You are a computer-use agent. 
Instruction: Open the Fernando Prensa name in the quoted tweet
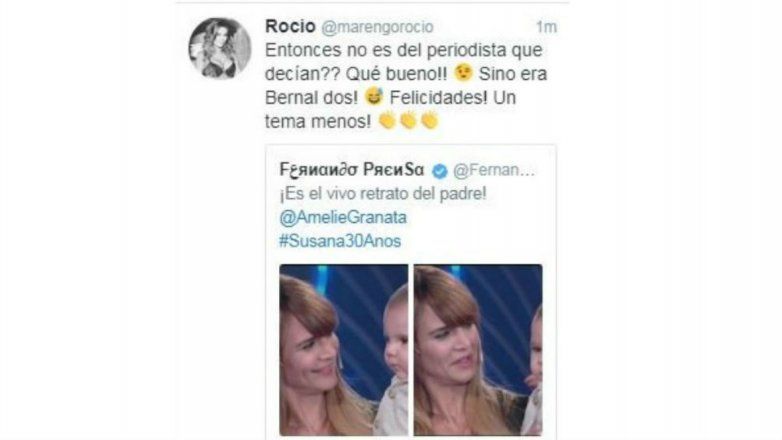[x=352, y=170]
